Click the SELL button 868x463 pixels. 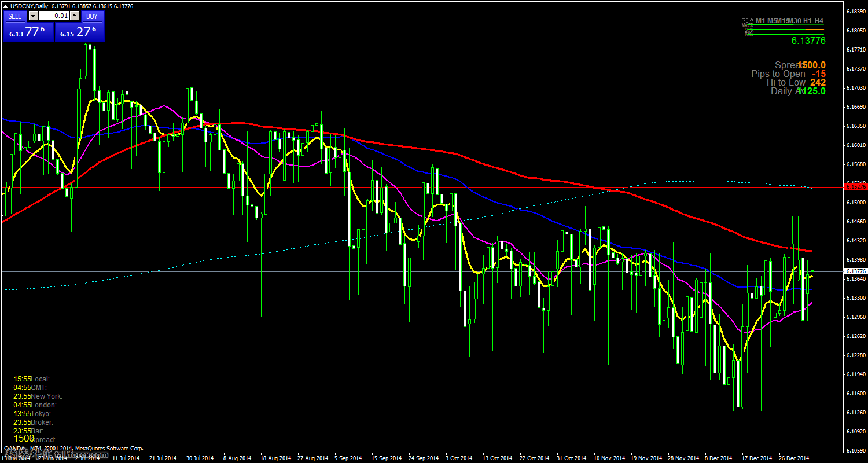(x=15, y=16)
